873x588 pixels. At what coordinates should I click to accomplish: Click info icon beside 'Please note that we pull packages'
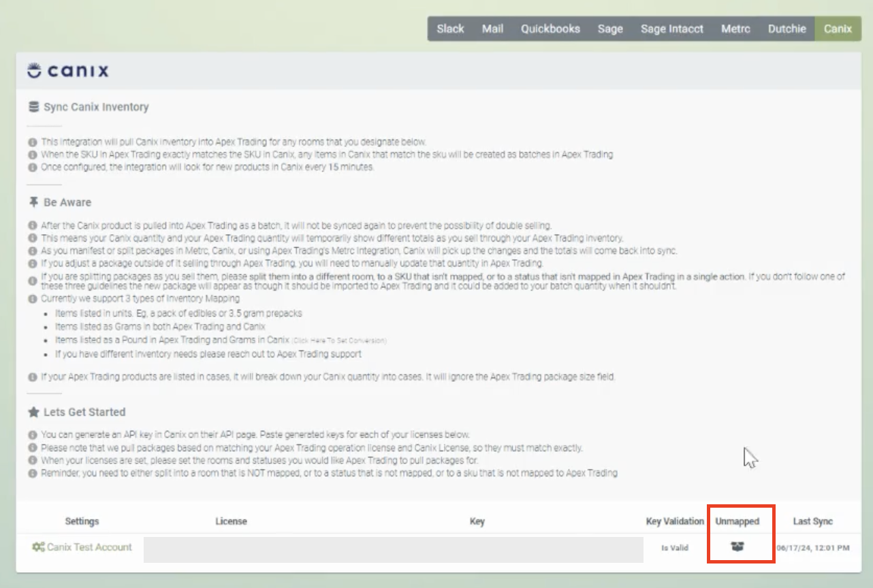coord(32,448)
